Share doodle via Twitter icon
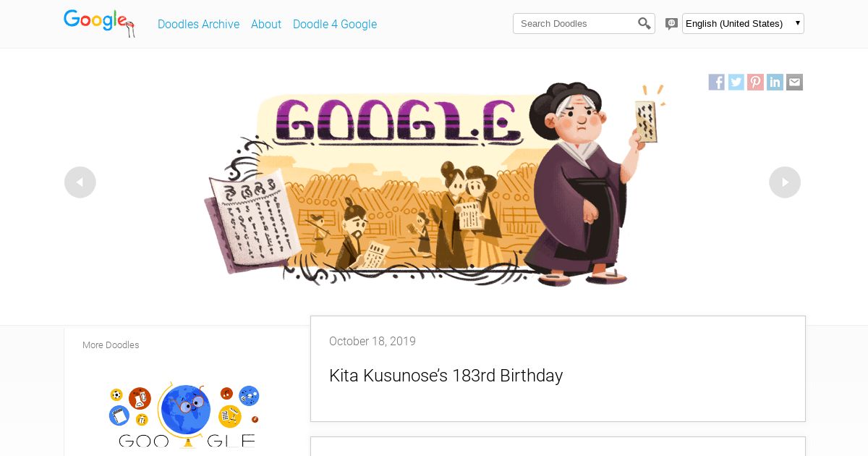The image size is (868, 456). pos(736,83)
